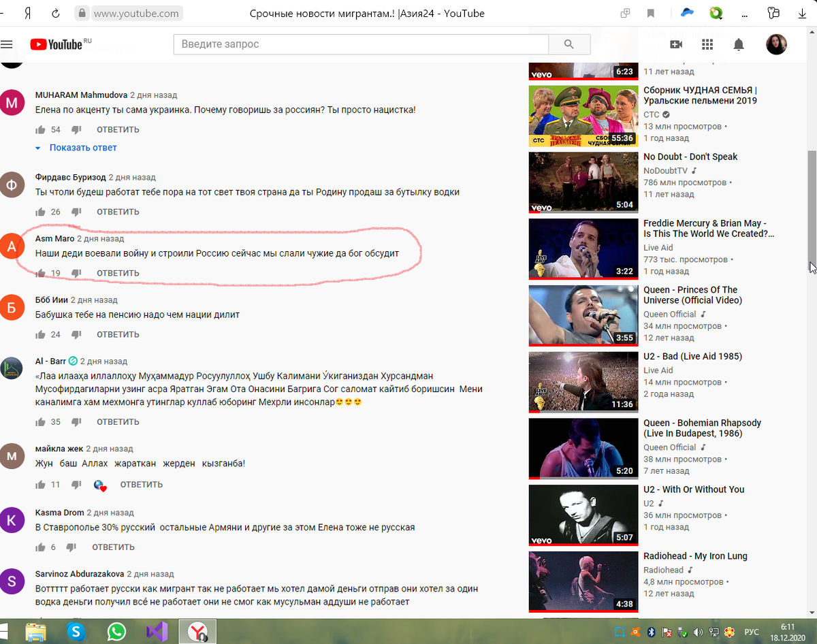Click the search magnifier button
This screenshot has width=817, height=644.
[x=569, y=44]
